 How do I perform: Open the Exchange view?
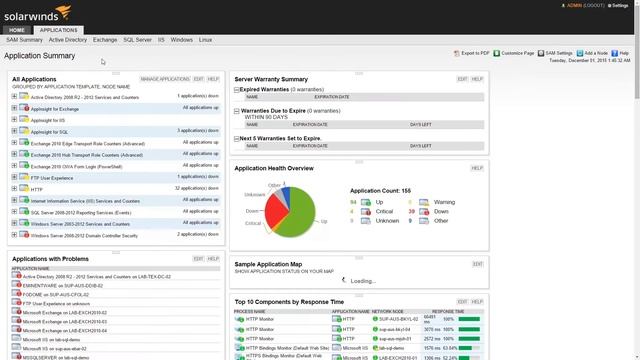point(105,40)
